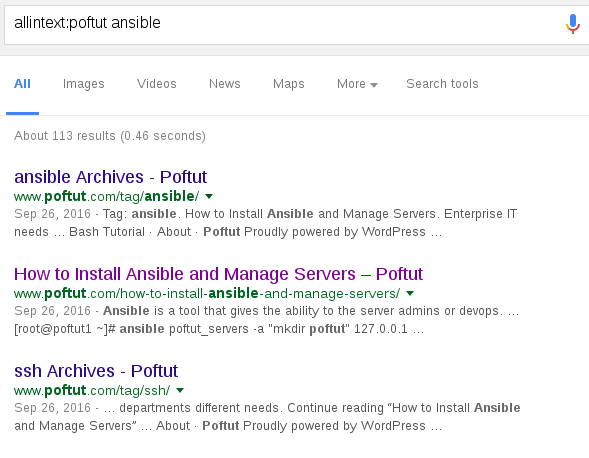Click the www.poftut.com/tag/ansible/ URL text
Viewport: 589px width, 458px height.
click(x=107, y=196)
